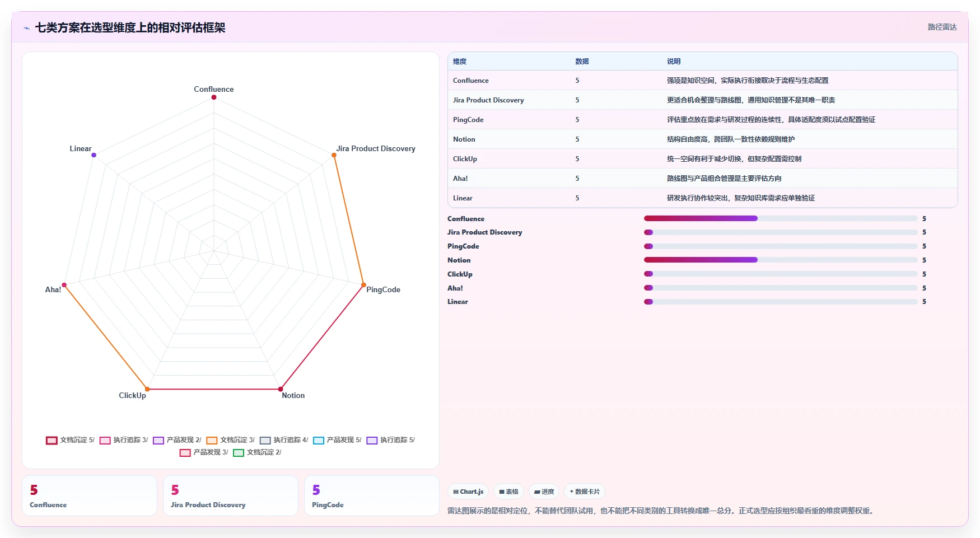
Task: Click the 维度 column header
Action: (460, 62)
